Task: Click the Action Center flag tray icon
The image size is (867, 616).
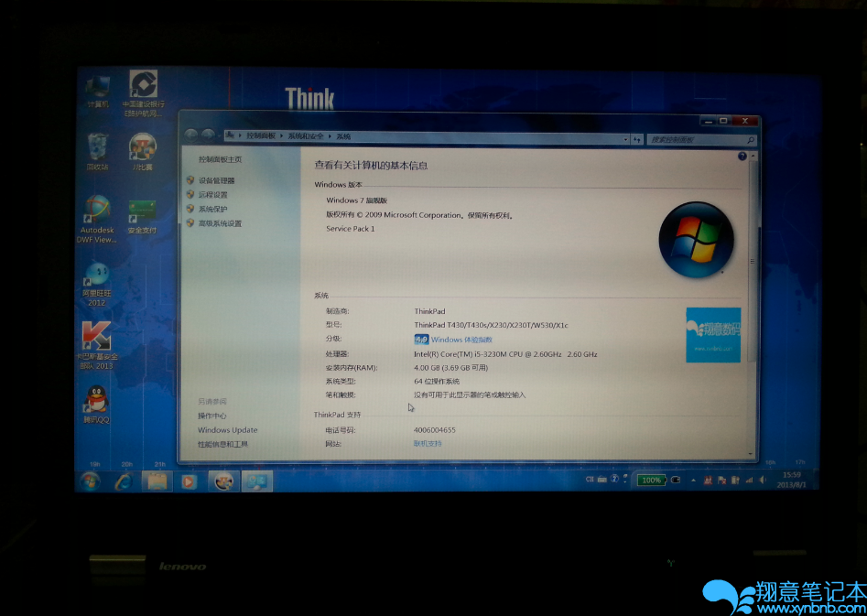Action: click(x=721, y=480)
